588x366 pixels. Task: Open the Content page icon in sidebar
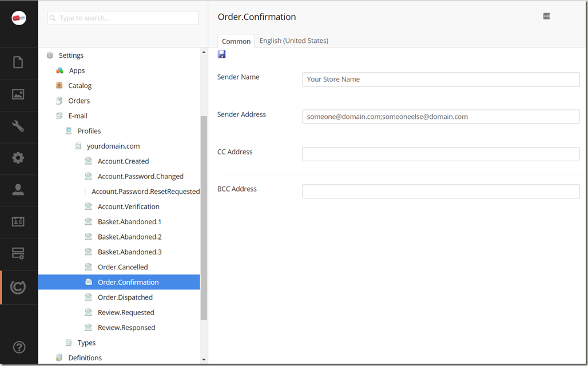click(x=18, y=62)
